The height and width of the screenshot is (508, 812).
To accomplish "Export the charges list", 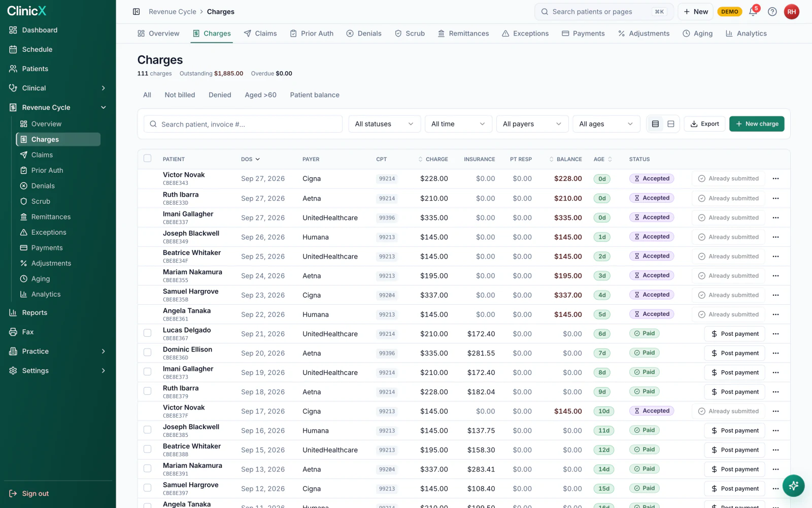I will click(705, 124).
